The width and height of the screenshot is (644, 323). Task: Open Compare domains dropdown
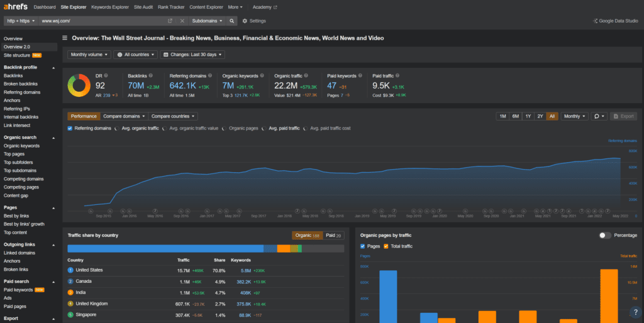124,116
